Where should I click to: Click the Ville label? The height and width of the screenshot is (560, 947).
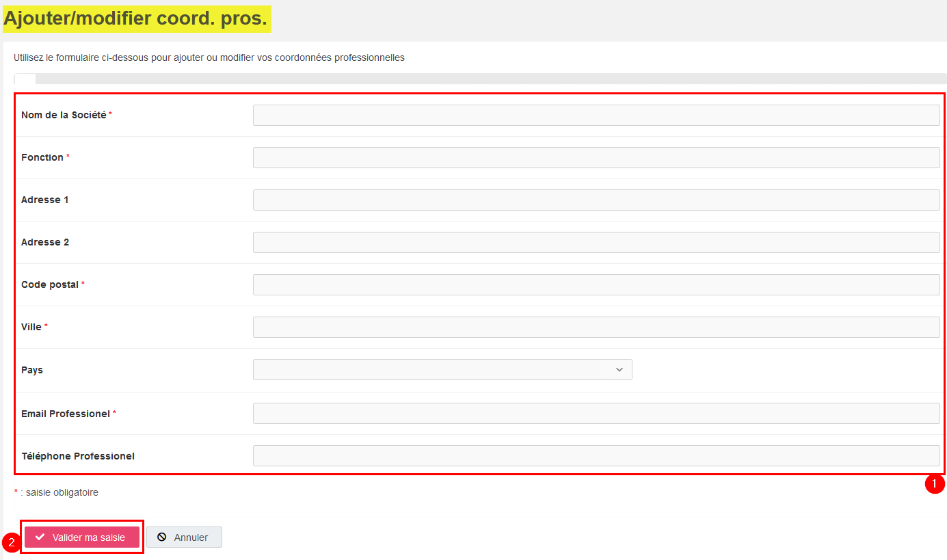click(x=31, y=327)
